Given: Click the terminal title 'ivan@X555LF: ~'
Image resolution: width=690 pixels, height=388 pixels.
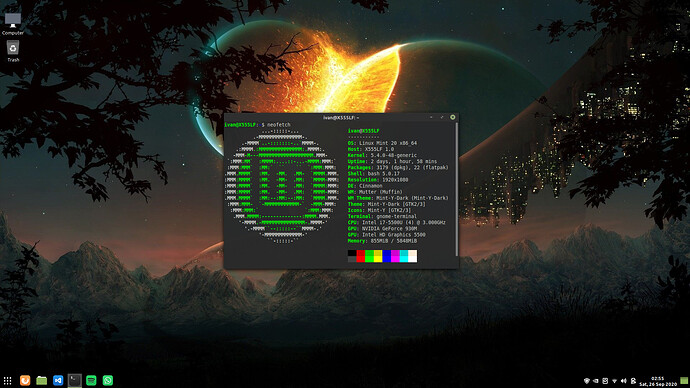Looking at the screenshot, I should click(x=341, y=117).
